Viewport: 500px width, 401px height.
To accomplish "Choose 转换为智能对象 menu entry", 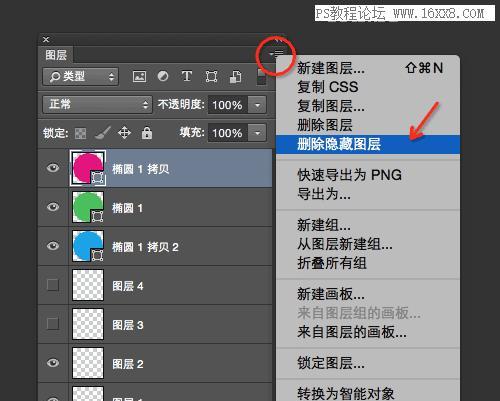I will point(368,393).
